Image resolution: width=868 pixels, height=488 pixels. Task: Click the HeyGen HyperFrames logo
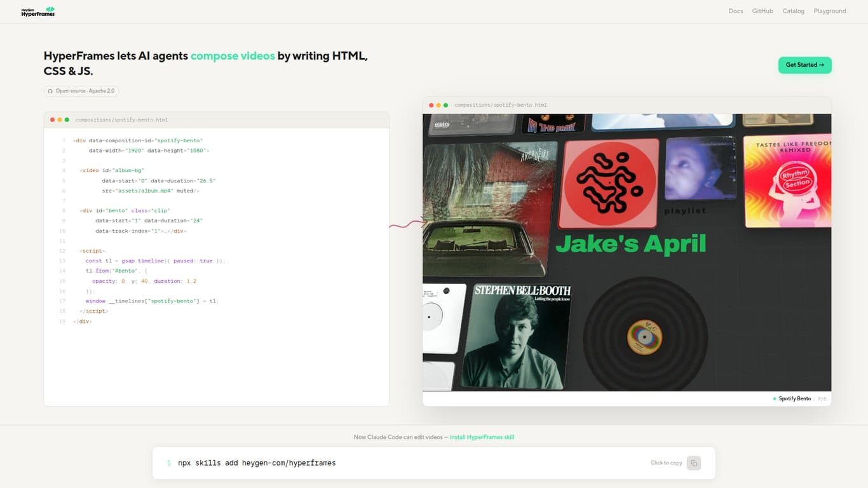(38, 11)
